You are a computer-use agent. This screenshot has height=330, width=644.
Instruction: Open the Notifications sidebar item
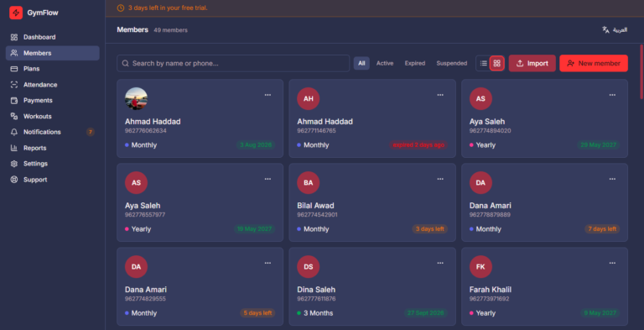click(x=53, y=132)
